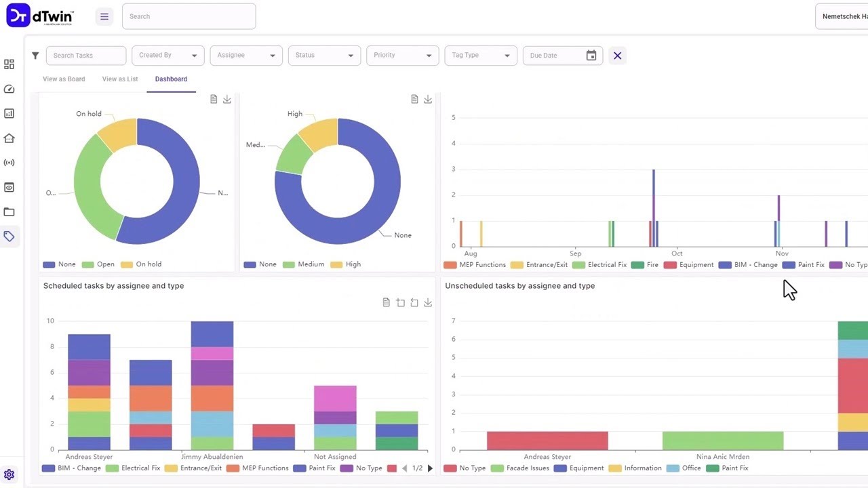Expand the Tag Type dropdown
Image resolution: width=868 pixels, height=488 pixels.
481,56
